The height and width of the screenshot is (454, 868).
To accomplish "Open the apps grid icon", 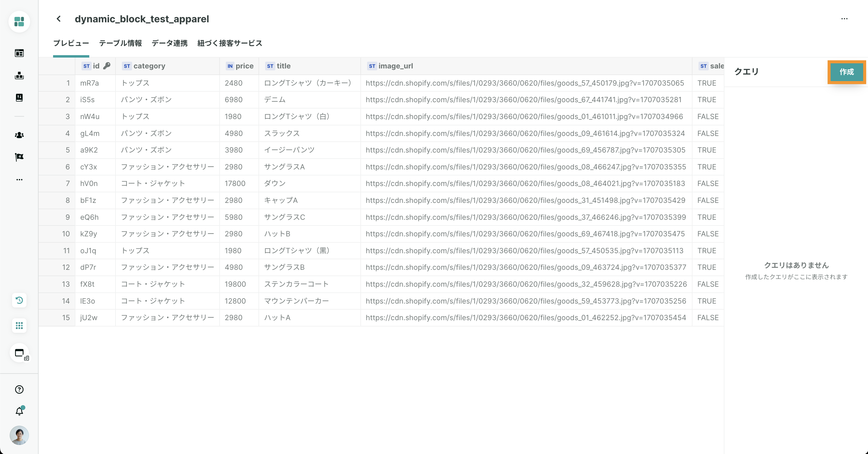I will point(19,326).
